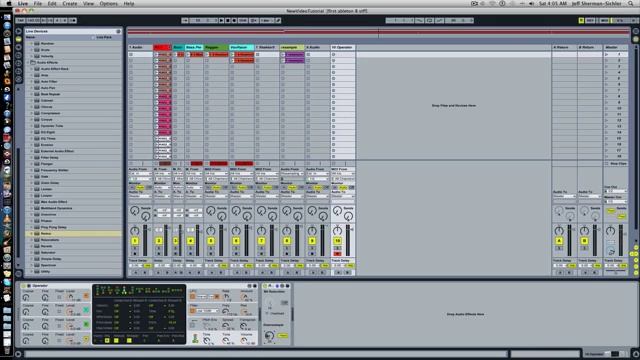Click the yellow Hard/Soft button in Redux

(x=282, y=336)
